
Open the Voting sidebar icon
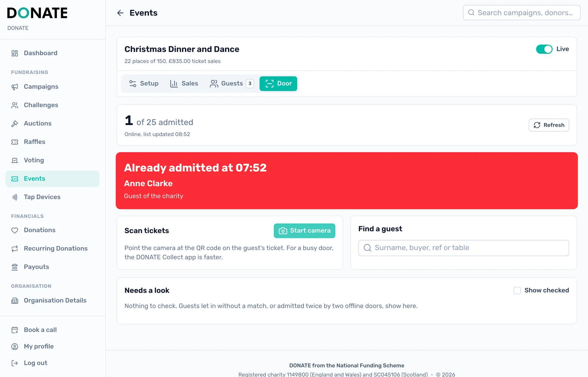(15, 160)
